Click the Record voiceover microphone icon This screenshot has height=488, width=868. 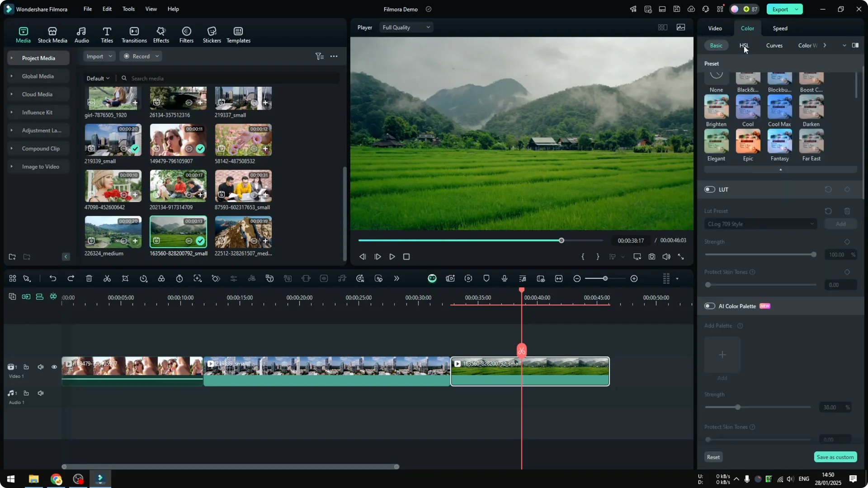point(504,278)
